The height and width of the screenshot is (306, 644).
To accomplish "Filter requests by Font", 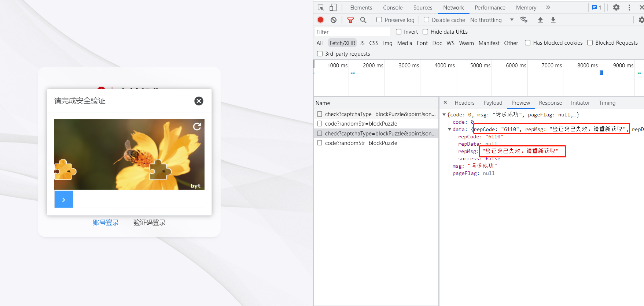I will tap(422, 43).
